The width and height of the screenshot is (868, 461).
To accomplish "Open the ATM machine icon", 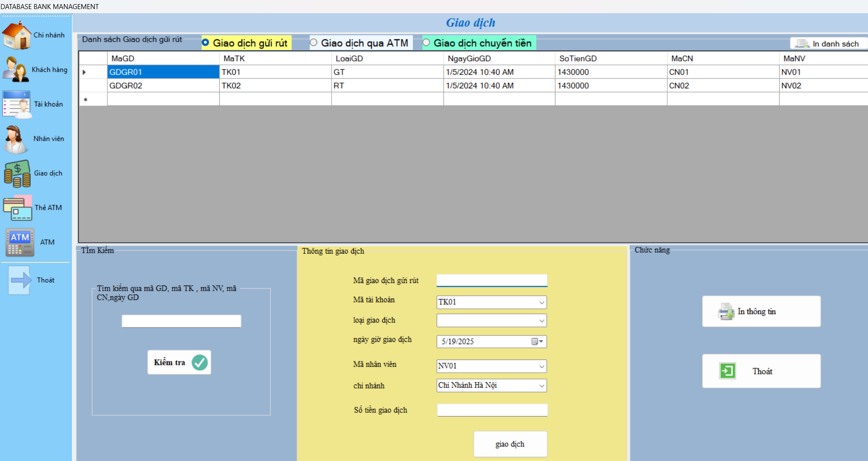I will click(19, 242).
